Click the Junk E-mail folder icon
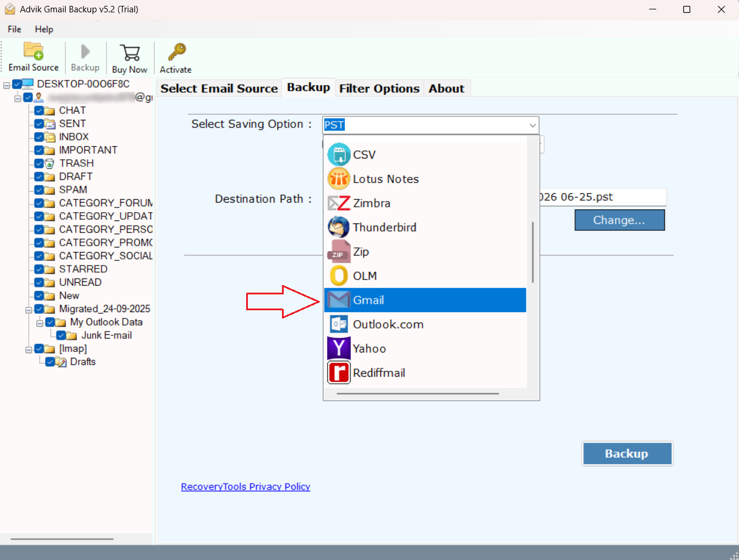739x560 pixels. 72,336
